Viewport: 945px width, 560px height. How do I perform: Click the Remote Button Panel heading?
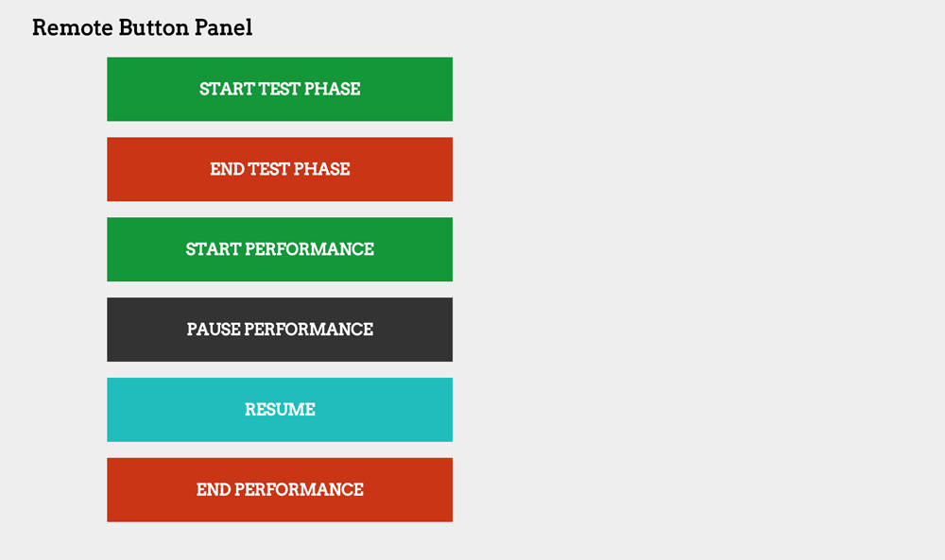coord(142,28)
